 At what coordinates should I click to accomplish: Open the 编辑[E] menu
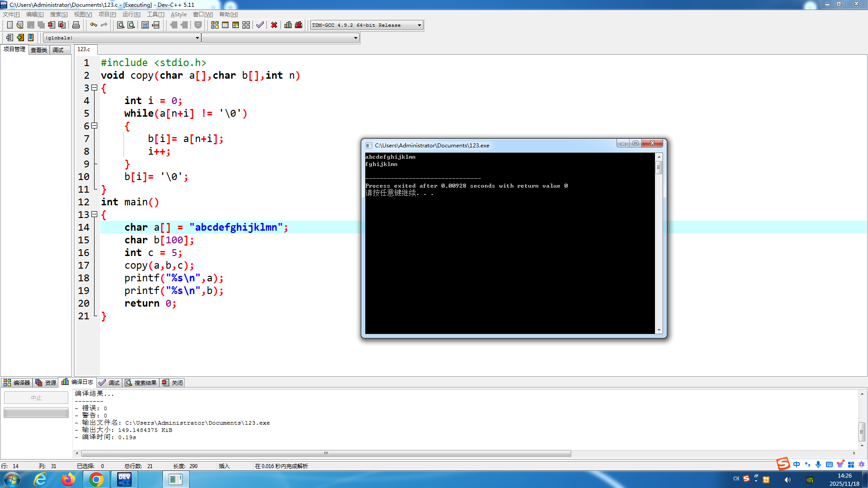point(35,14)
